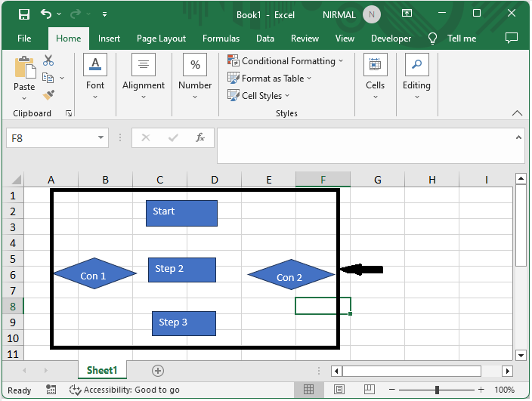The image size is (532, 401).
Task: Click the NIRMAL account avatar
Action: [x=372, y=14]
